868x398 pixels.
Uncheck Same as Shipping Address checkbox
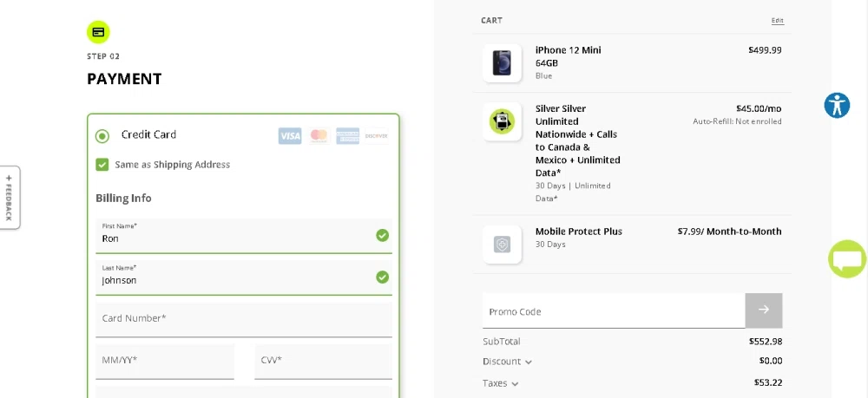click(x=102, y=165)
